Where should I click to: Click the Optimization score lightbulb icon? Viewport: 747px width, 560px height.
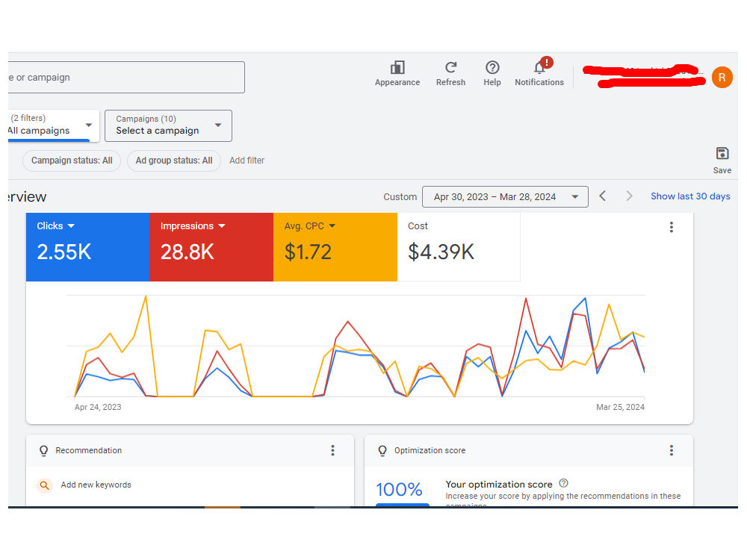coord(382,451)
